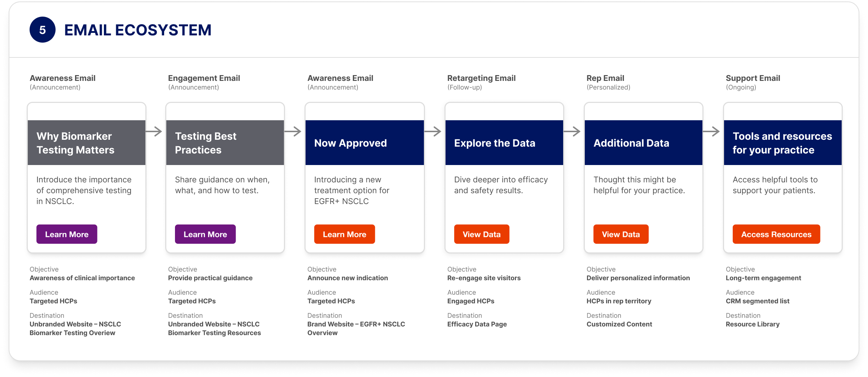Click 'Deliver personalized information' objective
The image size is (868, 377).
pos(638,278)
